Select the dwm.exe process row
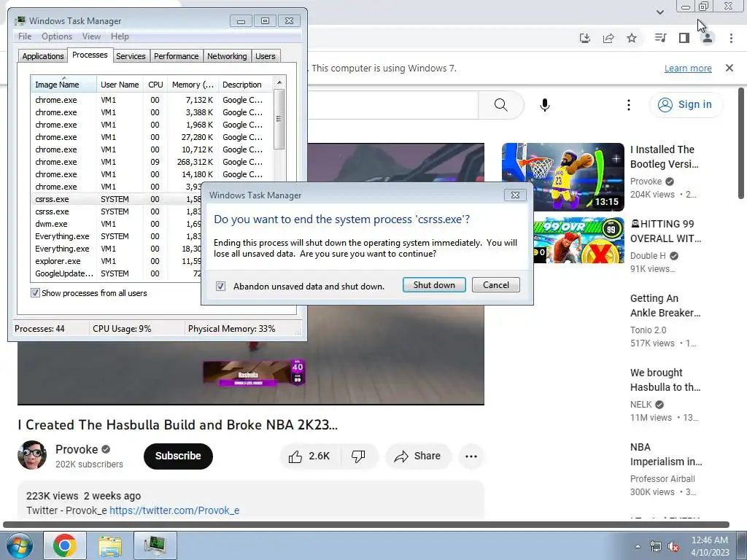 coord(116,224)
